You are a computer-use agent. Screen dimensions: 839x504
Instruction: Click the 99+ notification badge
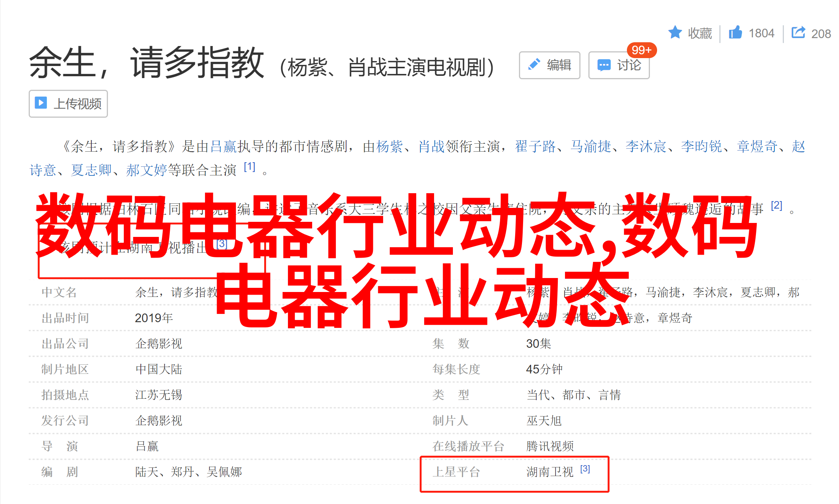pos(642,50)
